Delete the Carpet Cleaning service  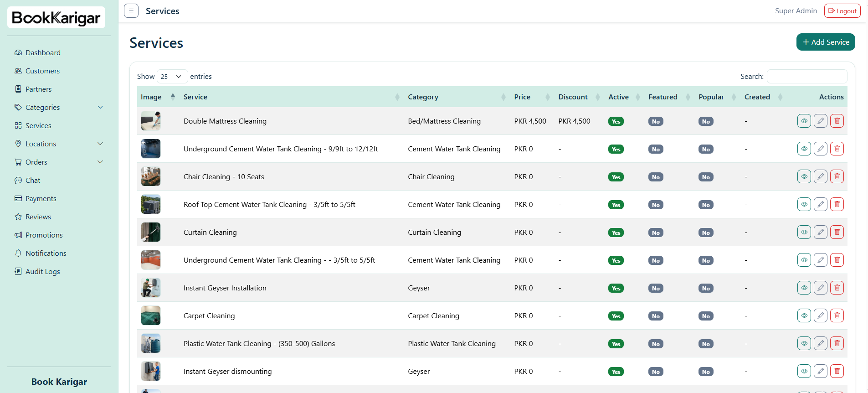[x=837, y=315]
